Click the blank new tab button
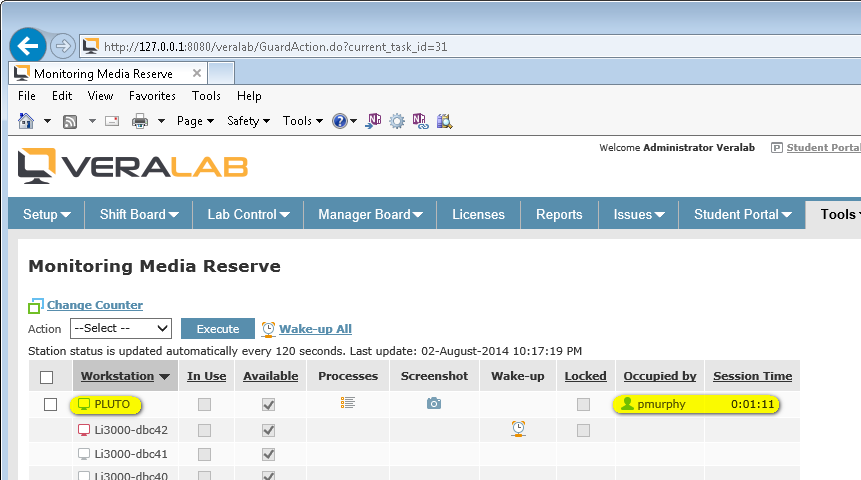The width and height of the screenshot is (861, 480). click(221, 73)
